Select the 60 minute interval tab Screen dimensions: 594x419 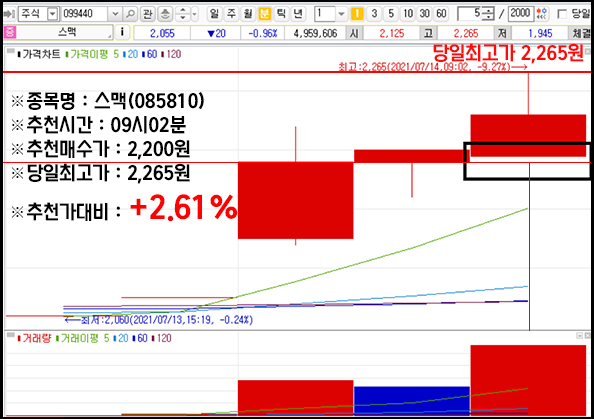(441, 14)
